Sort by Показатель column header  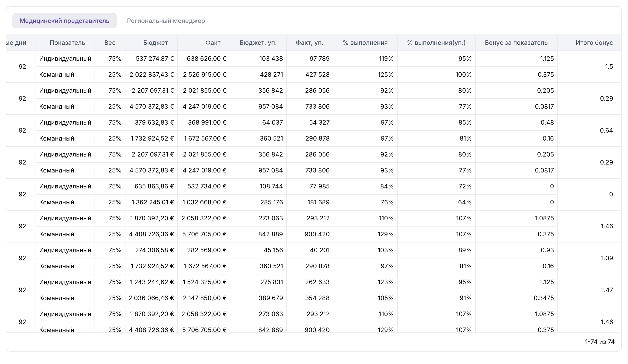(x=67, y=43)
